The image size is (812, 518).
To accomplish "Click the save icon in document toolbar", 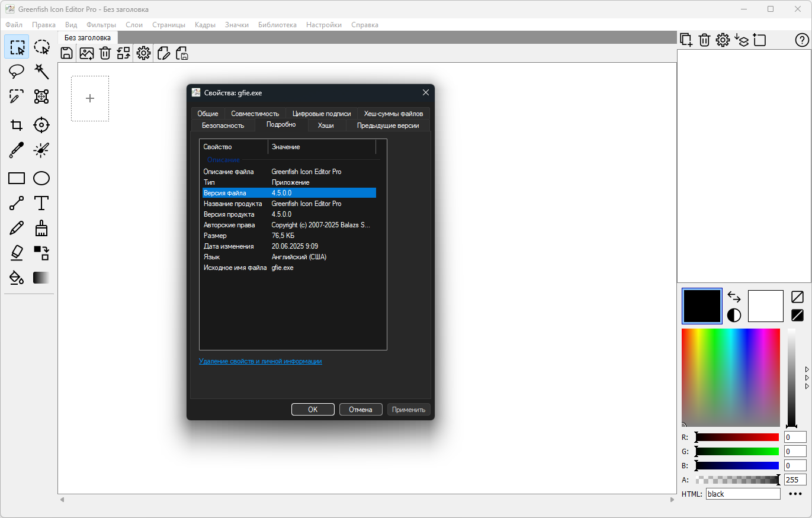I will pos(67,53).
